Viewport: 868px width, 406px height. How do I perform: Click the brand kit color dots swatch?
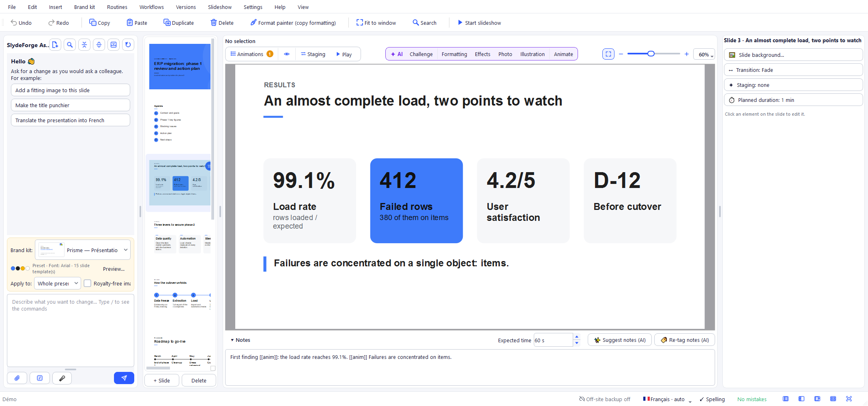(x=20, y=268)
